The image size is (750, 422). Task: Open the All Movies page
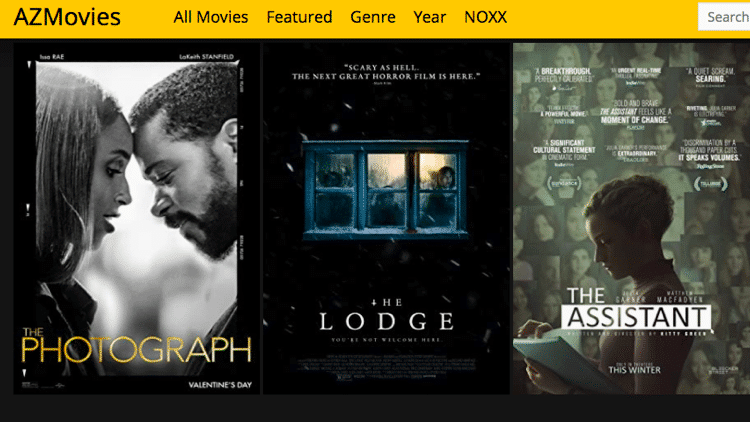click(210, 17)
